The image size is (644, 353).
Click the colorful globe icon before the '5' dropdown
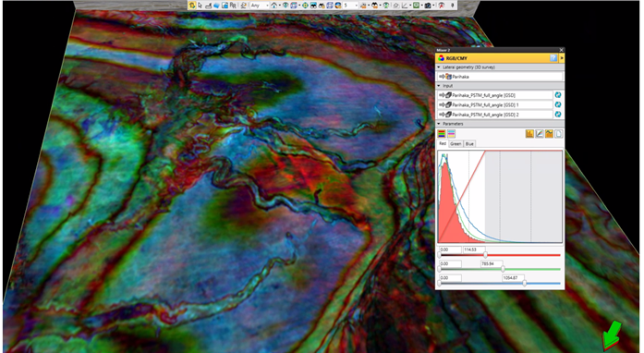tap(337, 6)
